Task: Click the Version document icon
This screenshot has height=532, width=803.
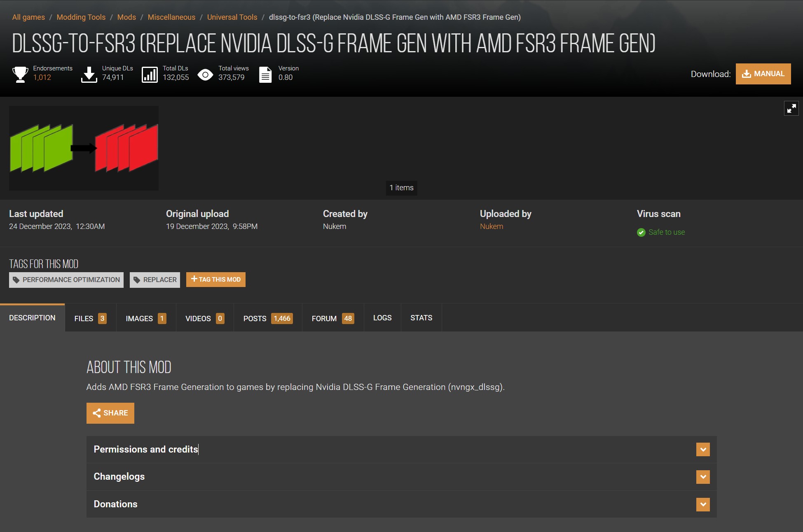Action: 265,75
